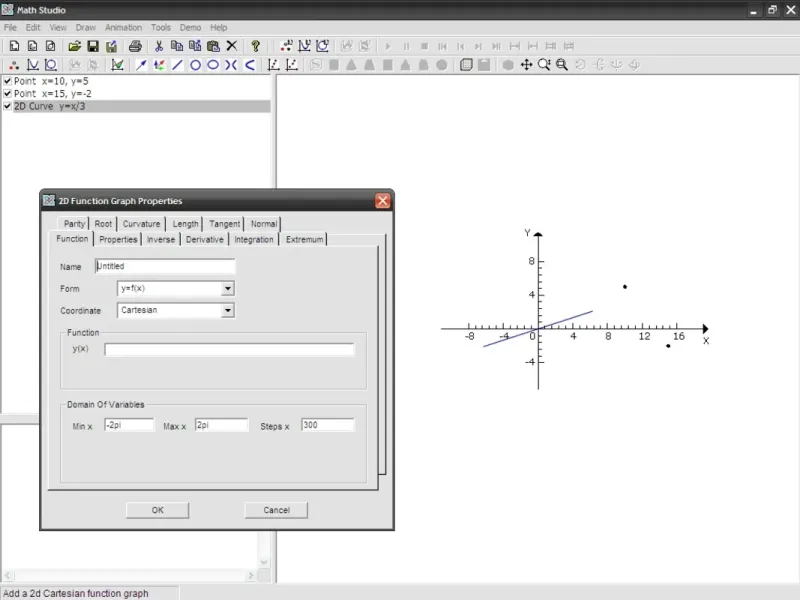Viewport: 800px width, 600px height.
Task: Uncheck the Point x=15, y=-2 item
Action: click(8, 93)
